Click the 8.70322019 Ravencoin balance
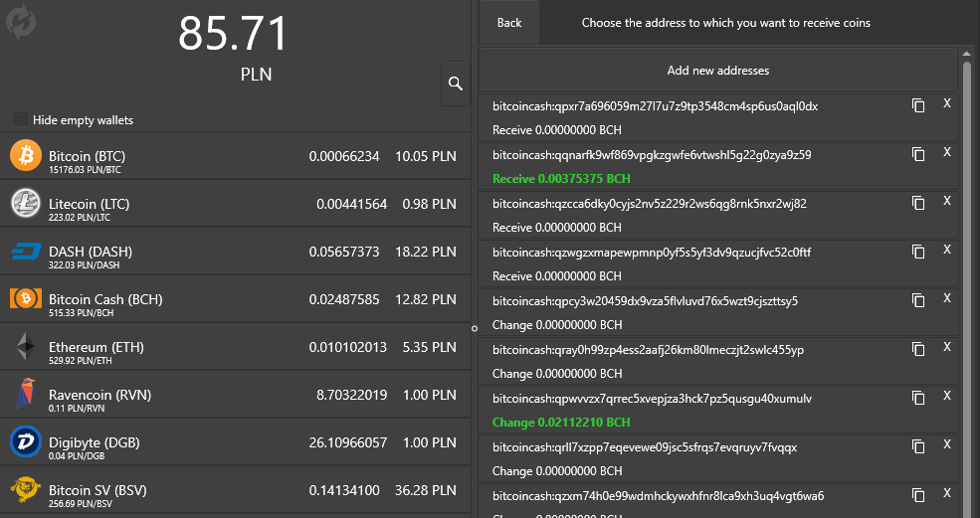The height and width of the screenshot is (518, 980). pos(351,395)
